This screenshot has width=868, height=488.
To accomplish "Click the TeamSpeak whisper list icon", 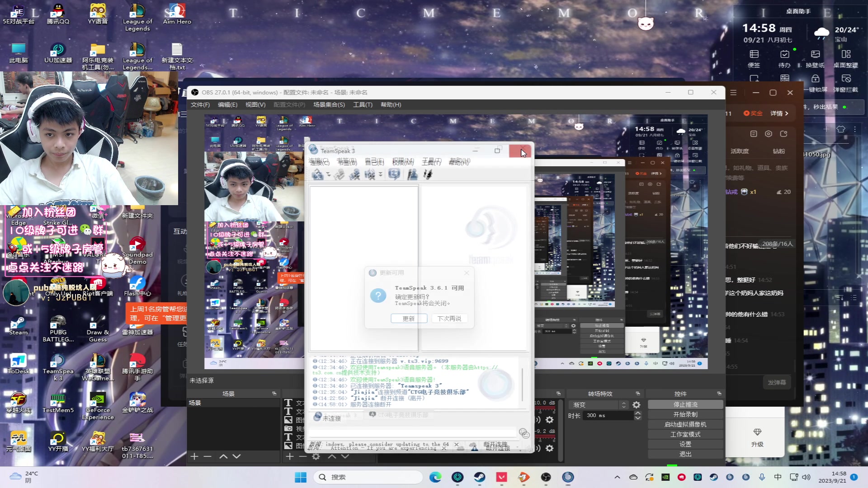I will pyautogui.click(x=429, y=174).
